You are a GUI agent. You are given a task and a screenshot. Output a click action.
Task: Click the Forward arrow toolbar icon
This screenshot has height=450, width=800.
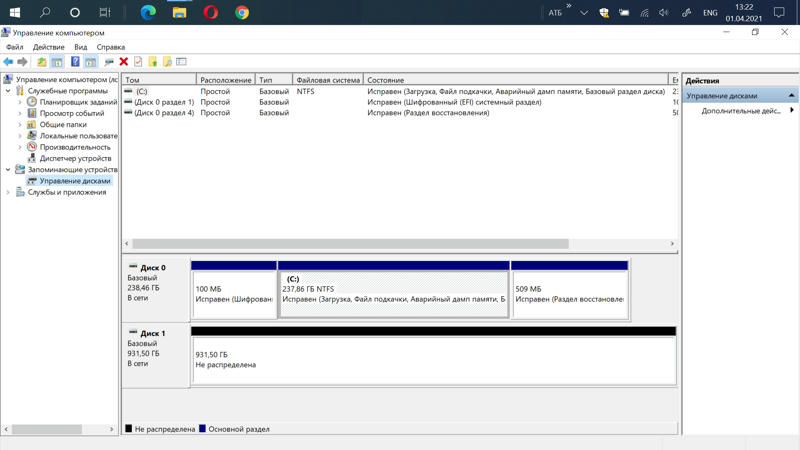22,62
